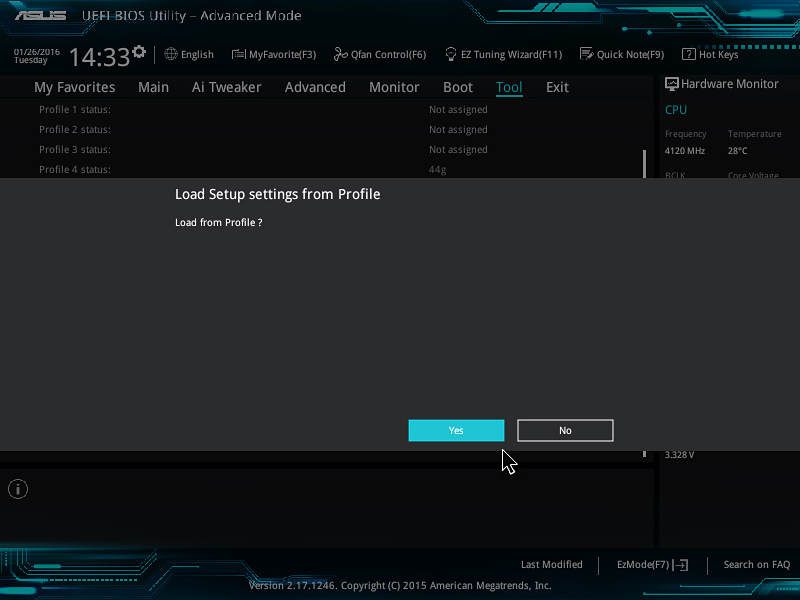The image size is (800, 600).
Task: Click the Temperature label
Action: coord(755,134)
